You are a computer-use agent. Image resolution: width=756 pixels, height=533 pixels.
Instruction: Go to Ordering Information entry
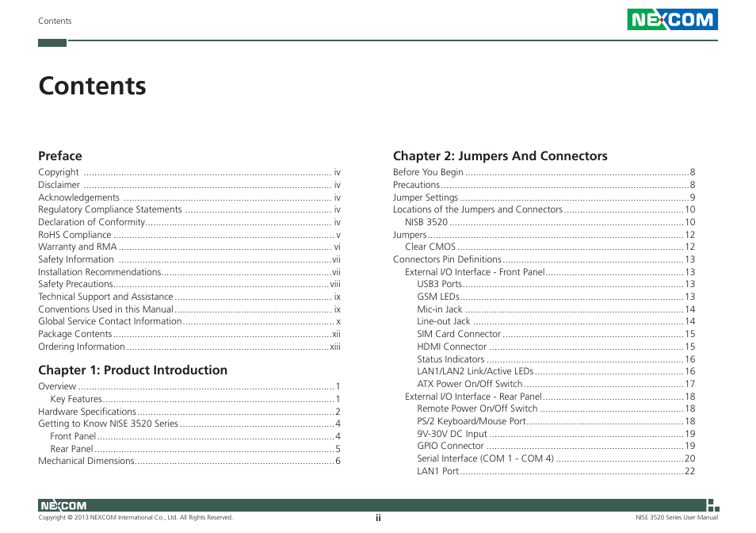189,347
